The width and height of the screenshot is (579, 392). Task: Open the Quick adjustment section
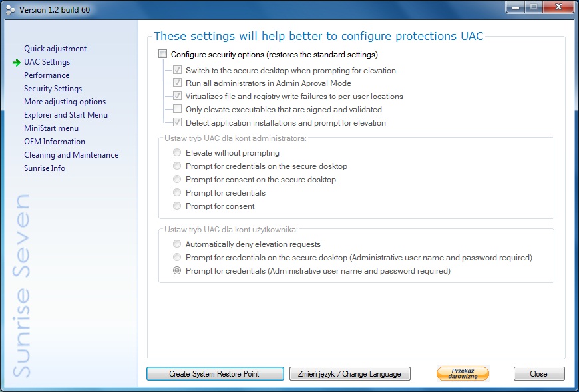pos(55,49)
